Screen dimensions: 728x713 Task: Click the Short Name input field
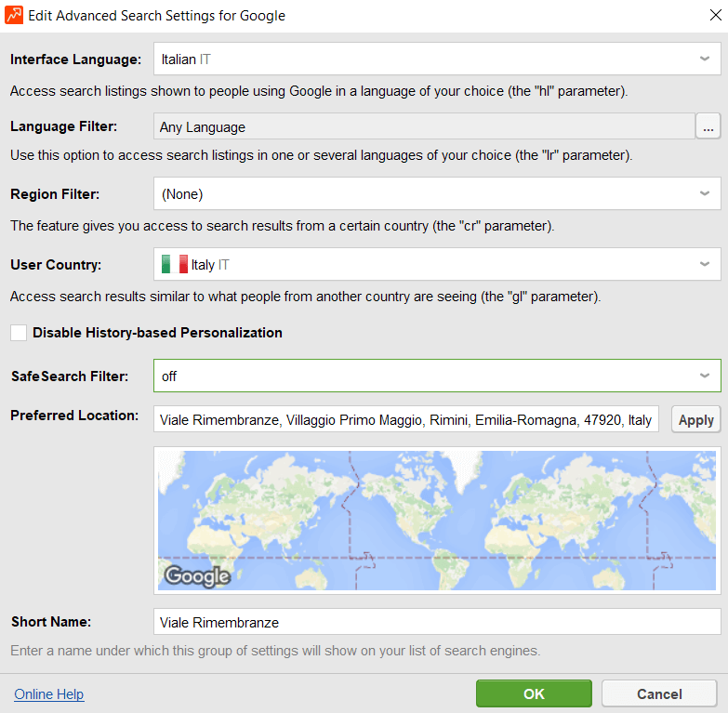click(x=437, y=622)
